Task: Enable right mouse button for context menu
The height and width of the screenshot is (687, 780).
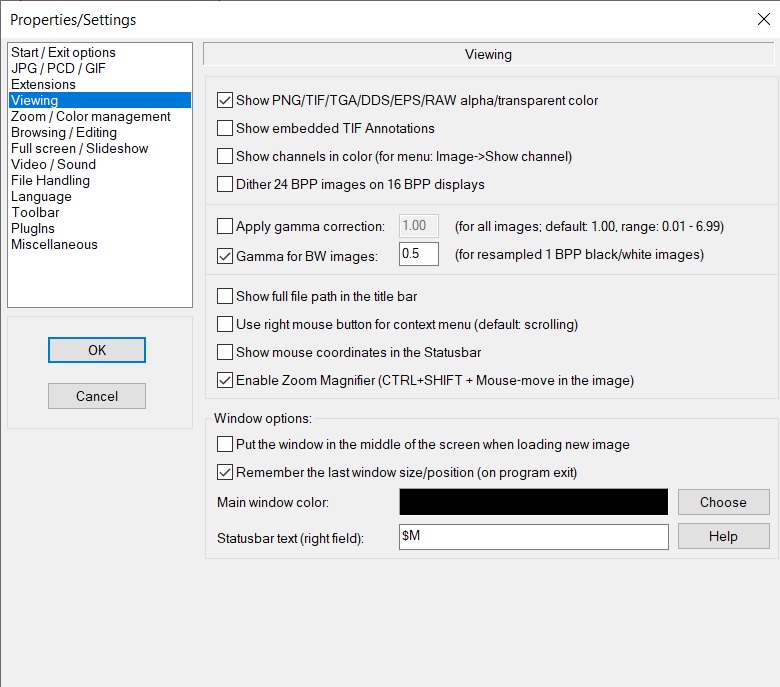Action: coord(225,324)
